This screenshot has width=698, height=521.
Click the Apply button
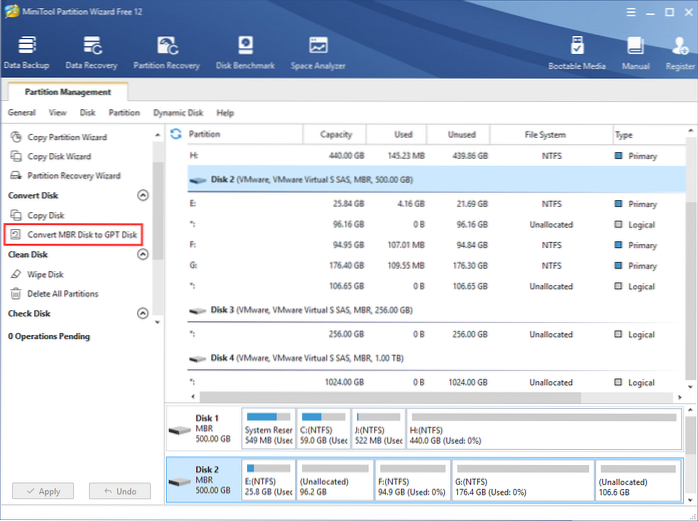click(43, 491)
